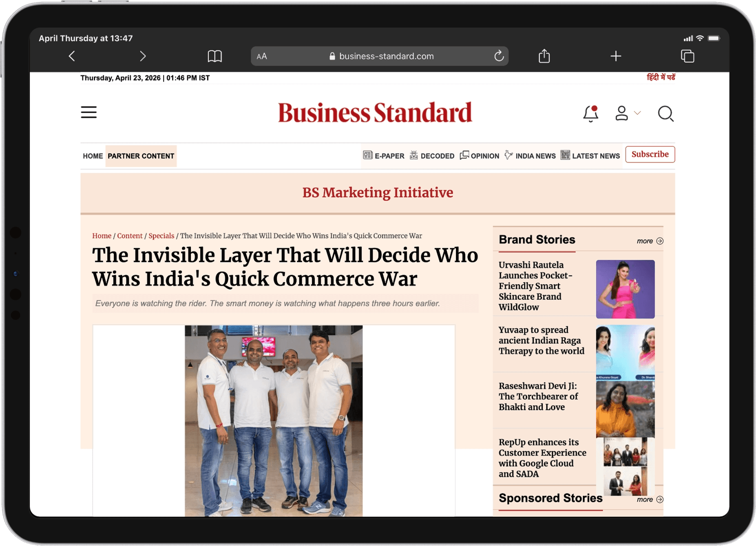Click the article subtitle about the rider
756x546 pixels.
267,304
